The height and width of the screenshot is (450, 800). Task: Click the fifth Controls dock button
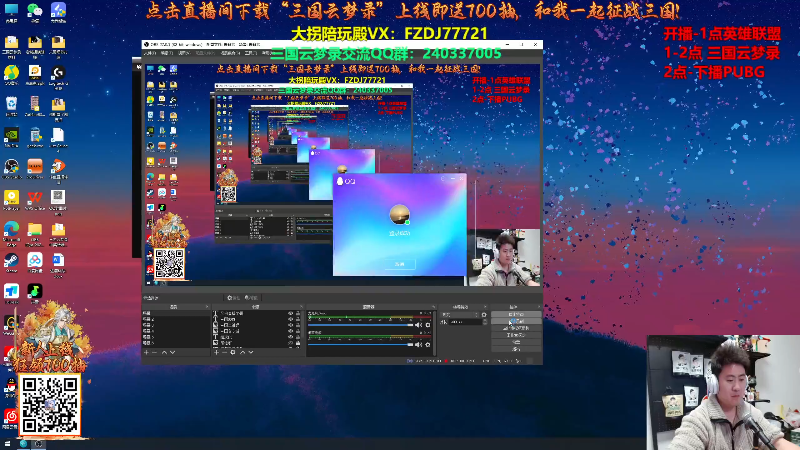click(516, 342)
